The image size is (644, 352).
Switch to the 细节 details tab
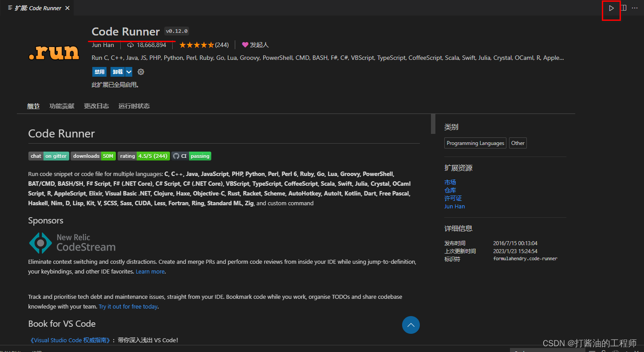(x=33, y=106)
